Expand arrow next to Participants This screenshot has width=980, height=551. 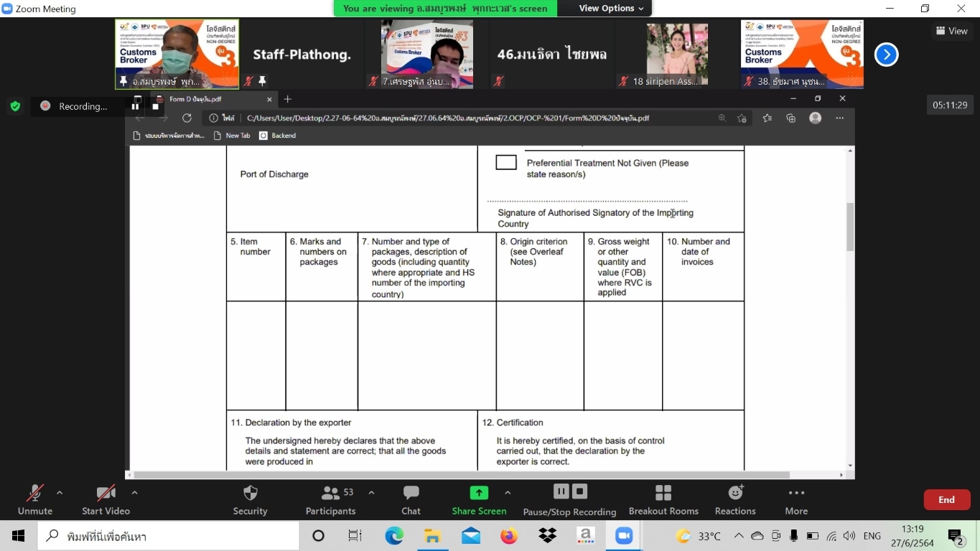[371, 493]
